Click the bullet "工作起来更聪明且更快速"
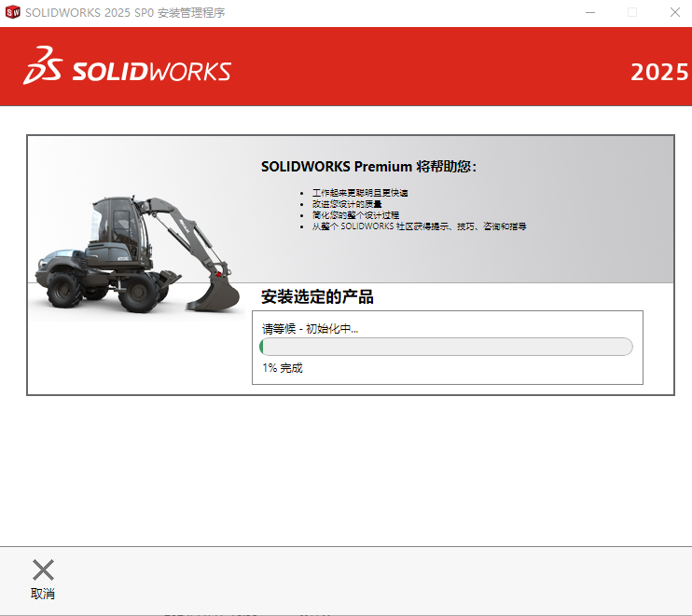692x616 pixels. 360,193
